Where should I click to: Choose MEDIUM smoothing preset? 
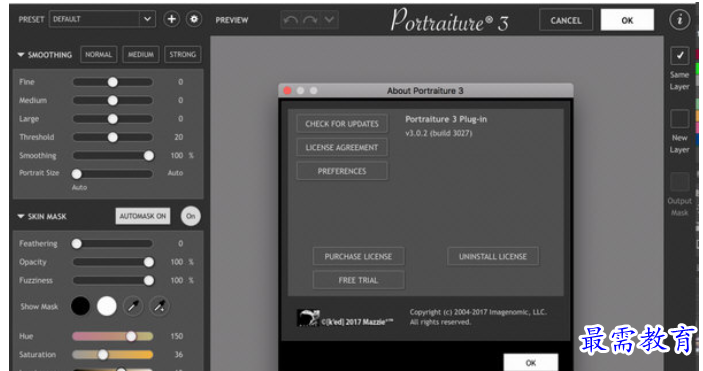(x=141, y=54)
